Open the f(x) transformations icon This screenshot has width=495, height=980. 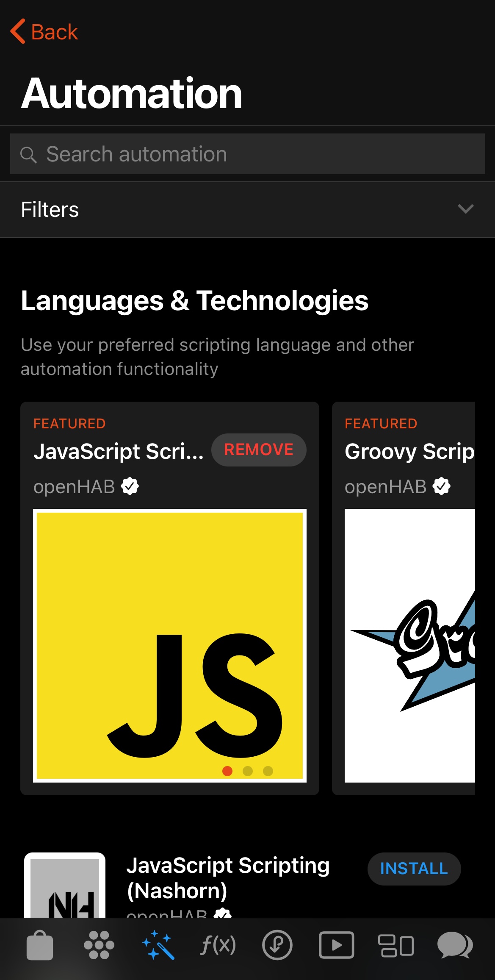click(x=218, y=945)
